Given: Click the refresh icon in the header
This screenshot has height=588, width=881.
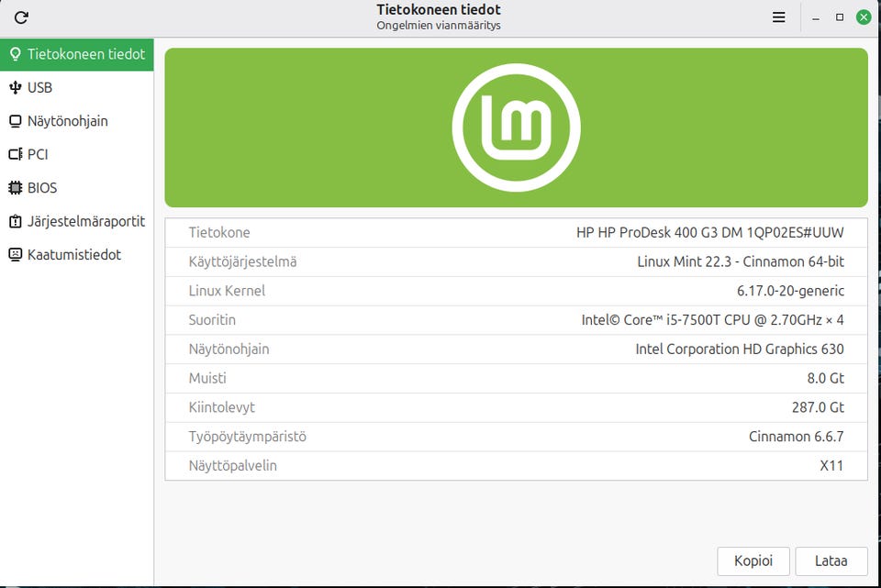Looking at the screenshot, I should 21,17.
